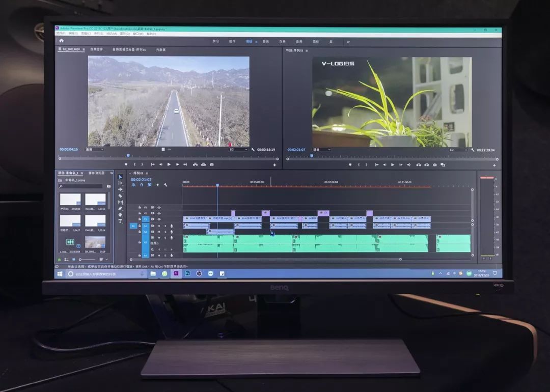The height and width of the screenshot is (392, 550).
Task: Pick the Pen tool in the tools panel
Action: [120, 208]
